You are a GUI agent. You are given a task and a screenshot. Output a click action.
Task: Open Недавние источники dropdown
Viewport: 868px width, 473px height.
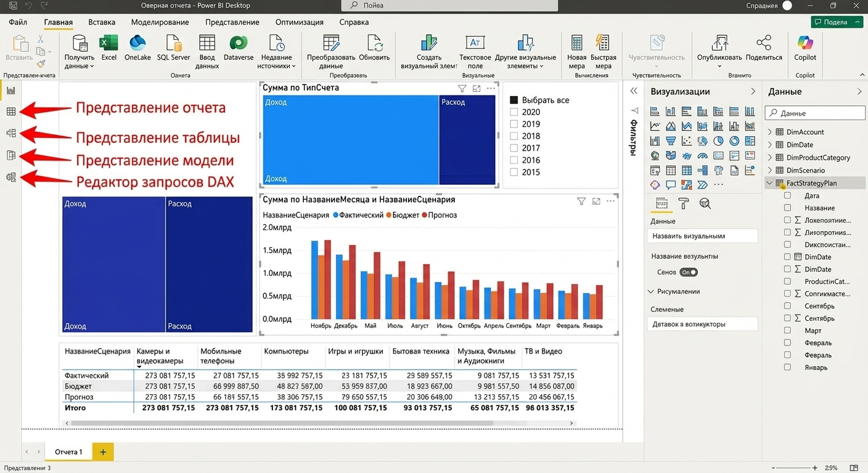pyautogui.click(x=277, y=52)
